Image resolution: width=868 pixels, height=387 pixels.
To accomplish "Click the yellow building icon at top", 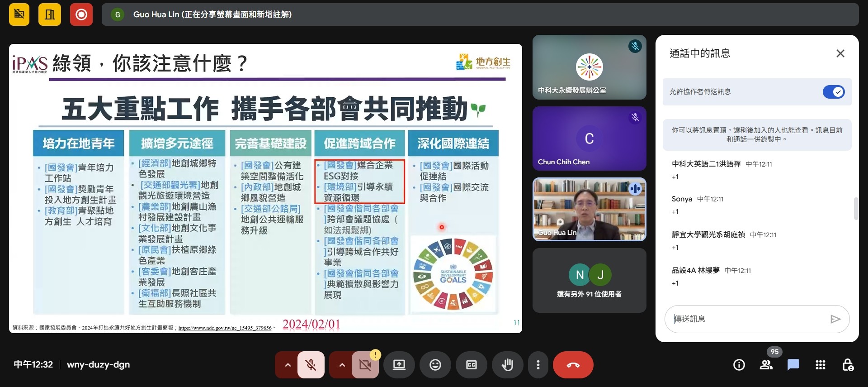I will (50, 14).
